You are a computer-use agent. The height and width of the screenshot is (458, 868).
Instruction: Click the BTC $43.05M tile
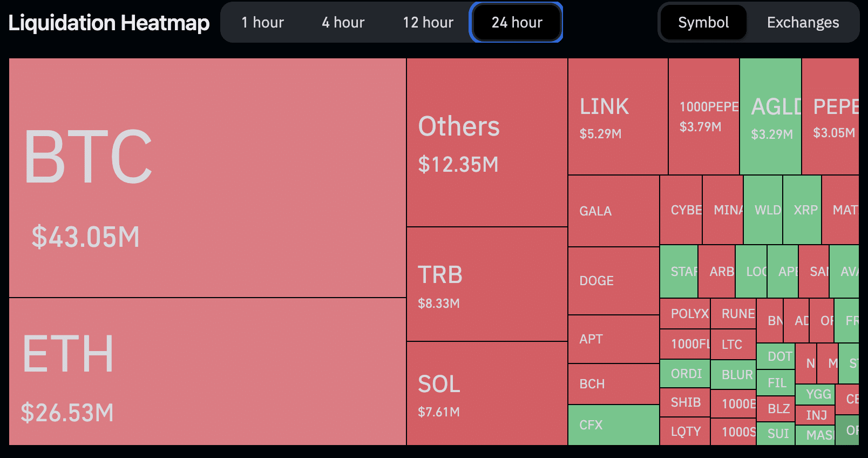tap(207, 178)
